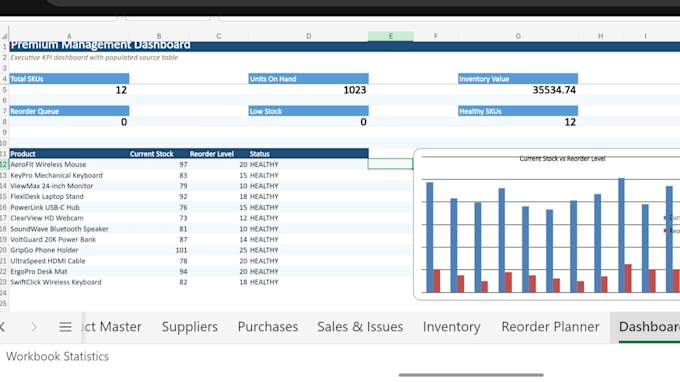The height and width of the screenshot is (382, 680).
Task: Click the Inventory Value label cell
Action: coord(518,79)
